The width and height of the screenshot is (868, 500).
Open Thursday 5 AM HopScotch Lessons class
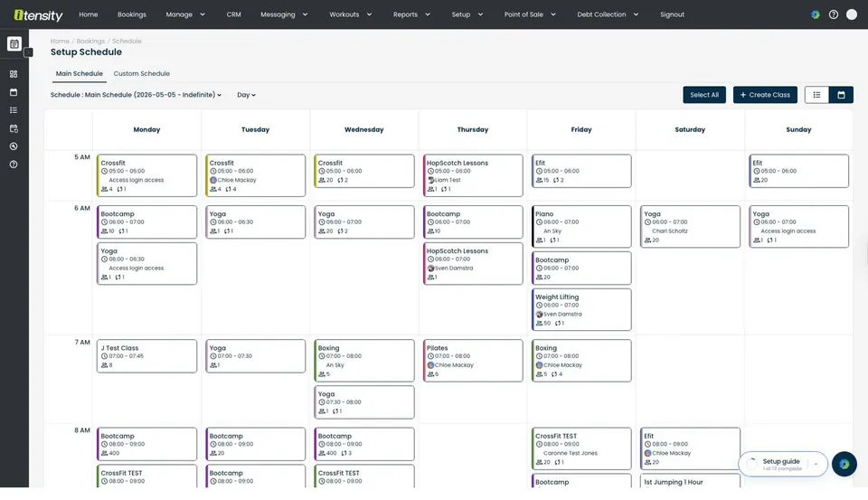473,175
